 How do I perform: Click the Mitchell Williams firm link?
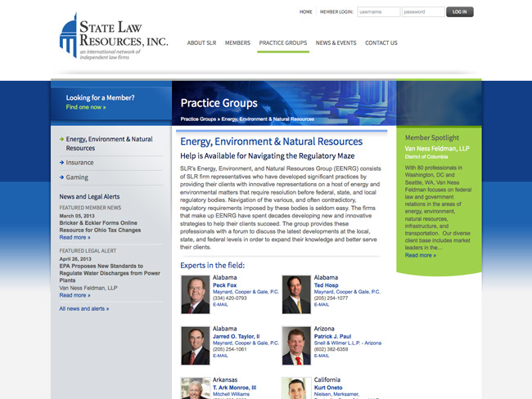point(231,394)
